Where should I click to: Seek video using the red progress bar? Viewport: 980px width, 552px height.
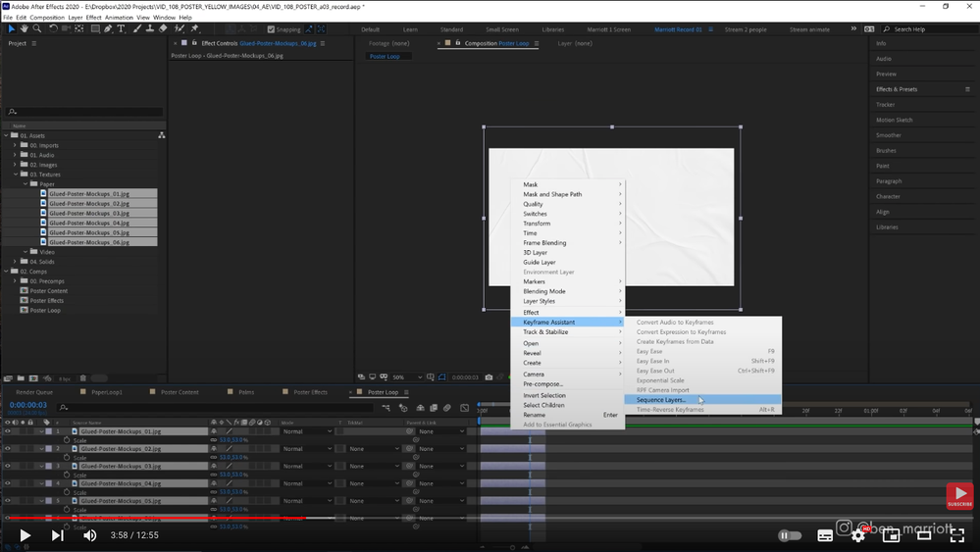(157, 518)
